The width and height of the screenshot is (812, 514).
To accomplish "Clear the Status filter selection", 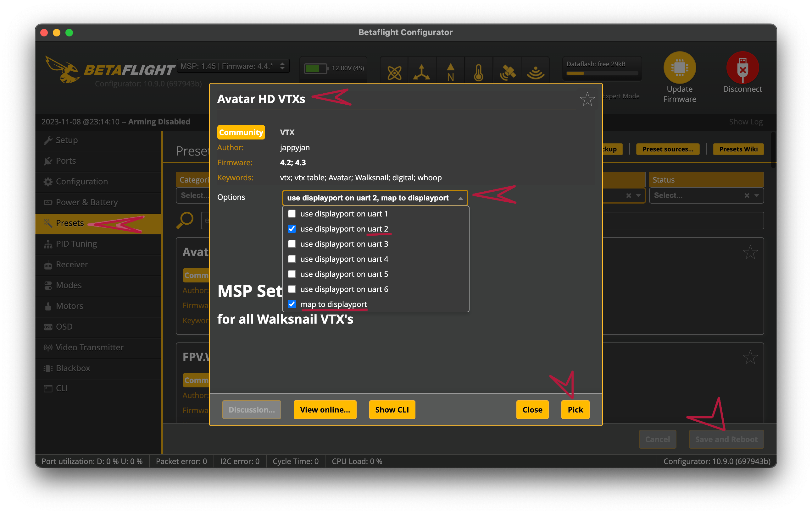I will [x=747, y=196].
